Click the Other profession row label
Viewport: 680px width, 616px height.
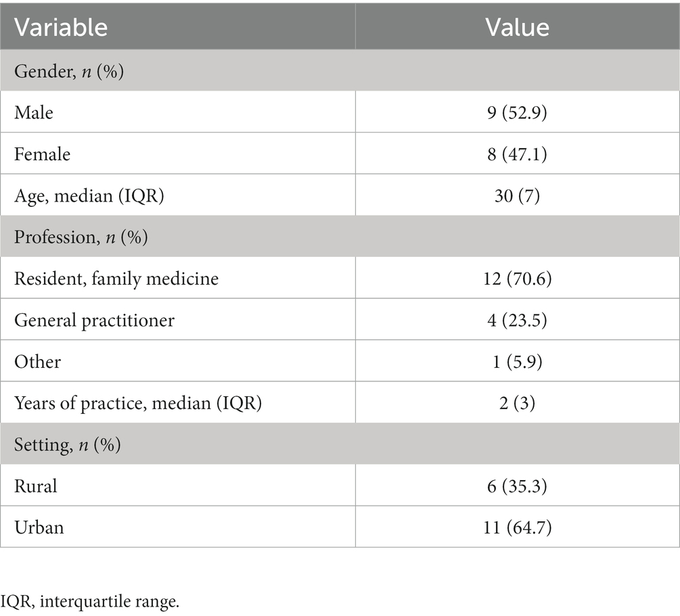pos(37,362)
